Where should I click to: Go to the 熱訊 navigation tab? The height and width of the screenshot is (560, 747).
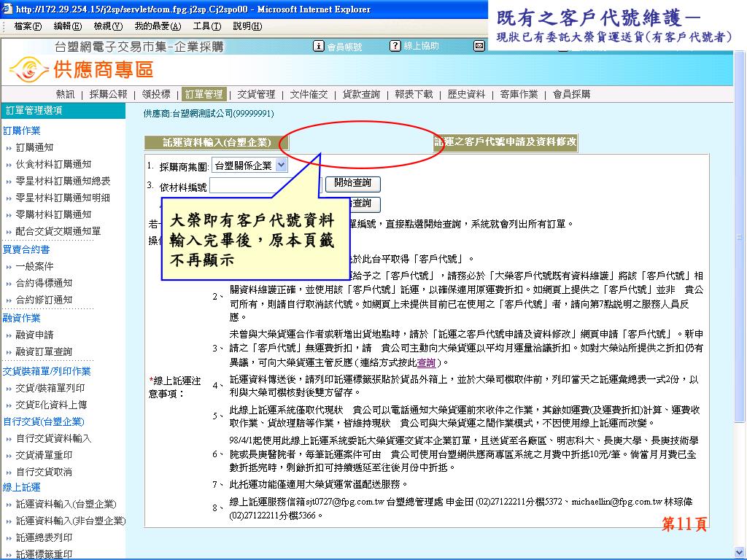65,94
